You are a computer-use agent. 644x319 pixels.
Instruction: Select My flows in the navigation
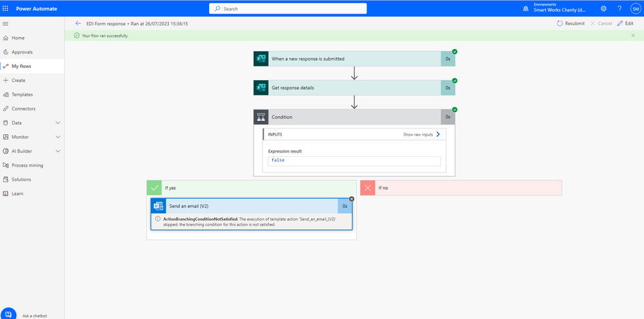click(32, 66)
